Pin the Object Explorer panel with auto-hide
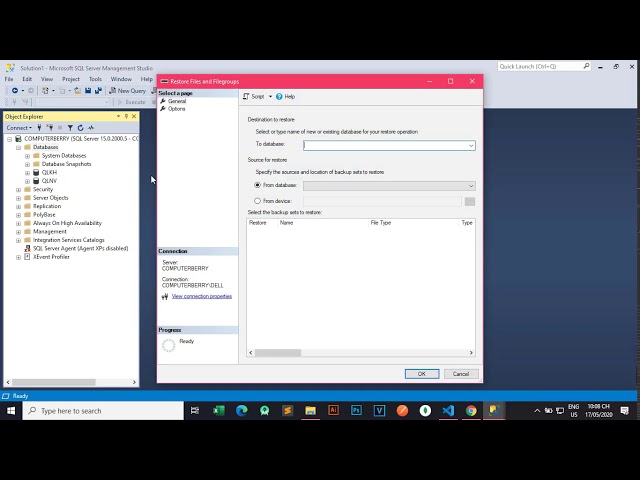This screenshot has width=640, height=480. click(x=126, y=116)
